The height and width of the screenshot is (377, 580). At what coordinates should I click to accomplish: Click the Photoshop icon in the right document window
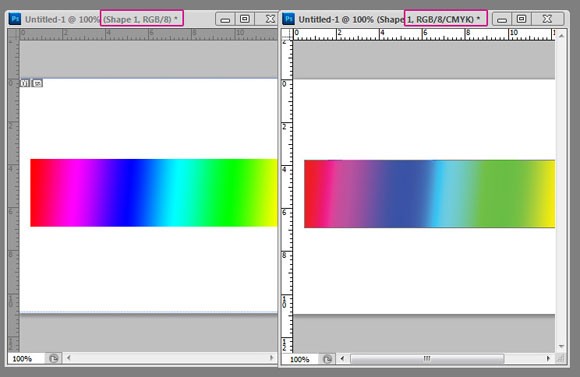click(x=289, y=19)
